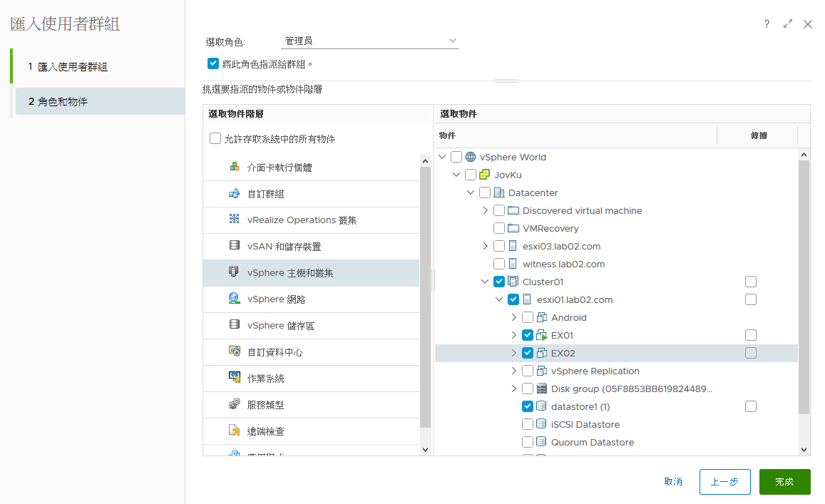Click the 服務類型 gears icon

coord(235,403)
